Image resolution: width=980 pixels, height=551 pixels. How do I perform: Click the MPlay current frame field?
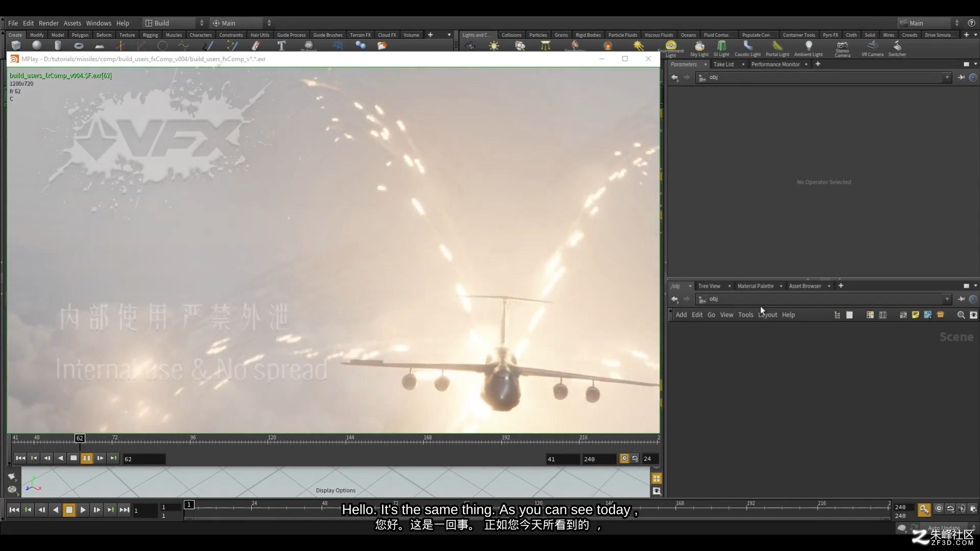pyautogui.click(x=144, y=459)
